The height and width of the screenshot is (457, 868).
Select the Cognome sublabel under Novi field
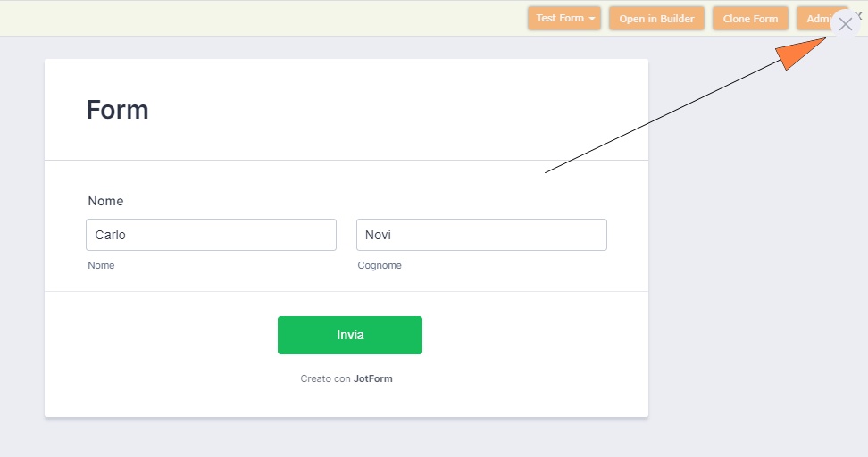[x=380, y=265]
